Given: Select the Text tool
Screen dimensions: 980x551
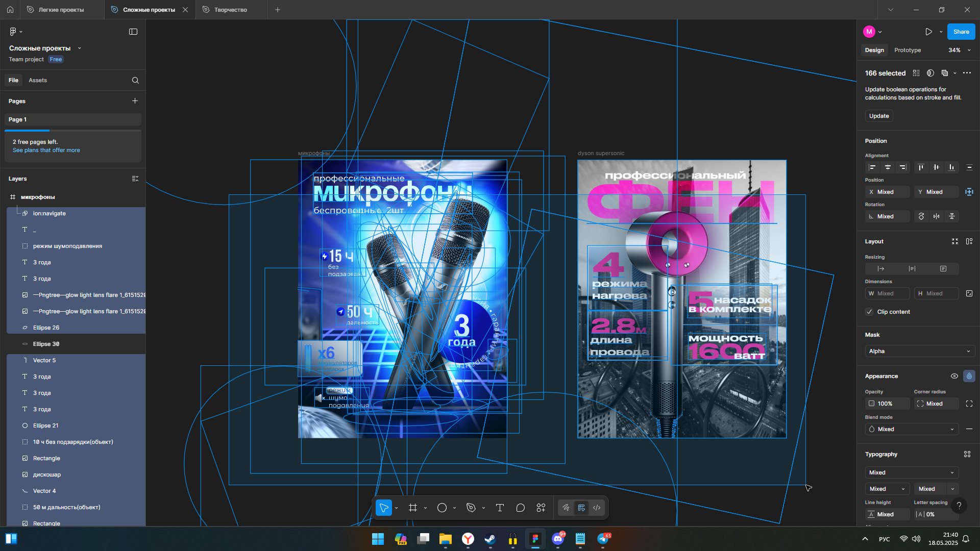Looking at the screenshot, I should 500,508.
